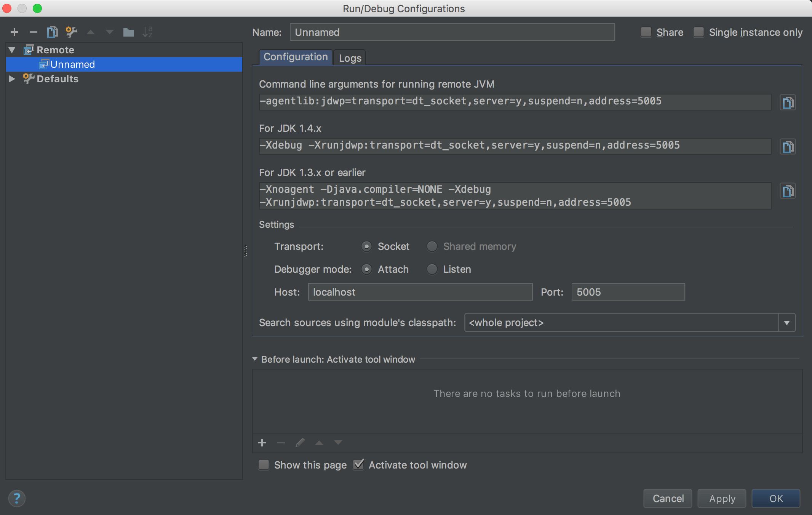This screenshot has height=515, width=812.
Task: Open edit defaults with the wrench icon
Action: coord(71,32)
